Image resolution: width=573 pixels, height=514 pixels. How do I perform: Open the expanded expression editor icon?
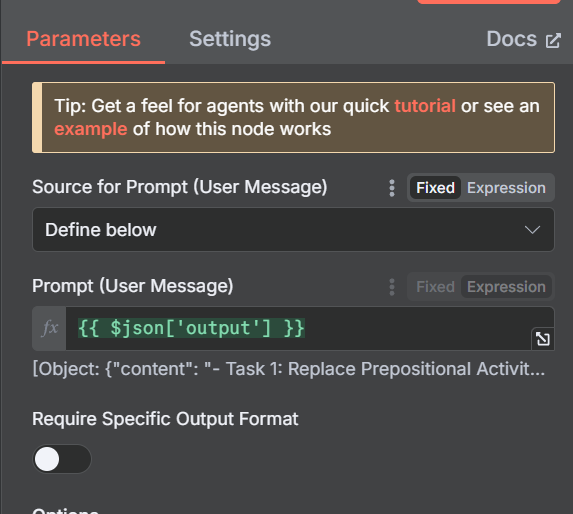[x=542, y=339]
